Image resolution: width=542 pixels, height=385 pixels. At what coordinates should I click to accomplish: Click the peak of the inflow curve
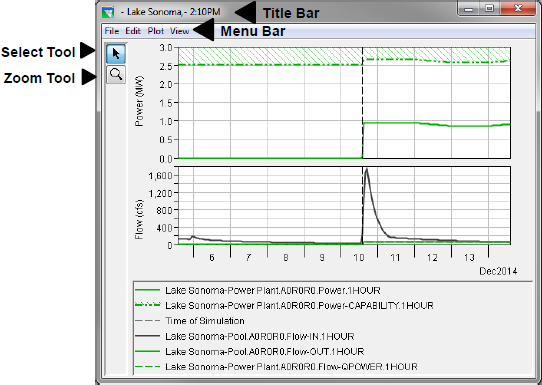coord(366,169)
